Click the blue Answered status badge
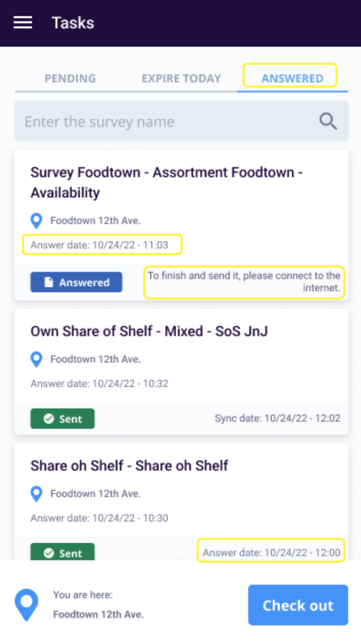The width and height of the screenshot is (361, 644). click(x=76, y=282)
